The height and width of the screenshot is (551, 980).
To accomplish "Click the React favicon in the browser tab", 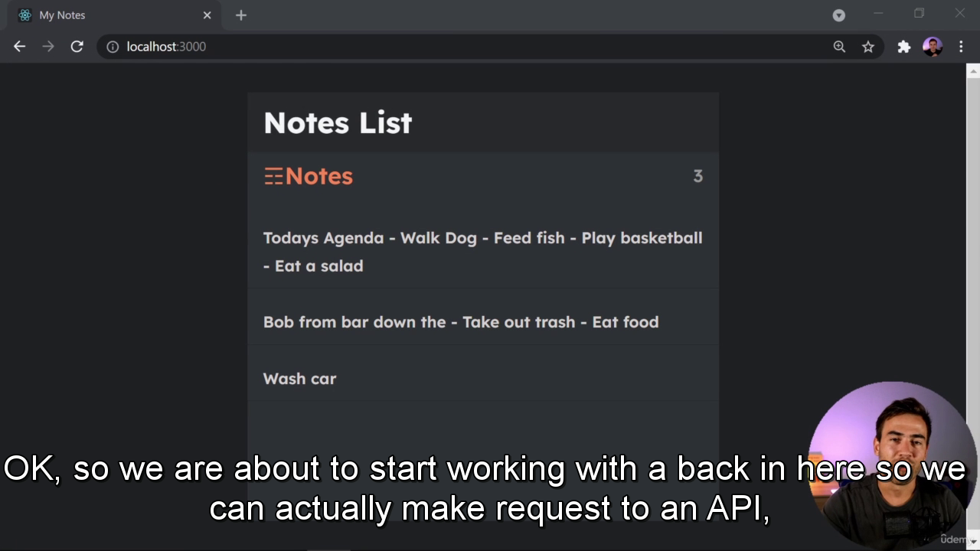I will (x=24, y=15).
